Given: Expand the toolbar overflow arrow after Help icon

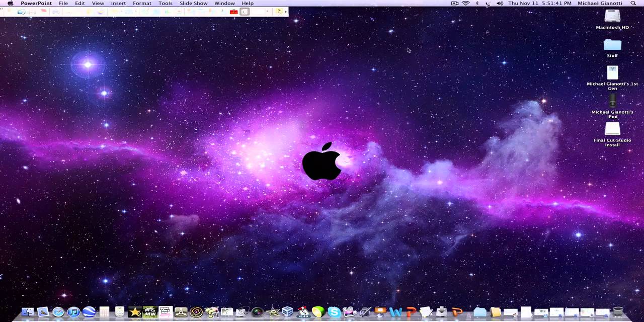Looking at the screenshot, I should click(x=286, y=12).
